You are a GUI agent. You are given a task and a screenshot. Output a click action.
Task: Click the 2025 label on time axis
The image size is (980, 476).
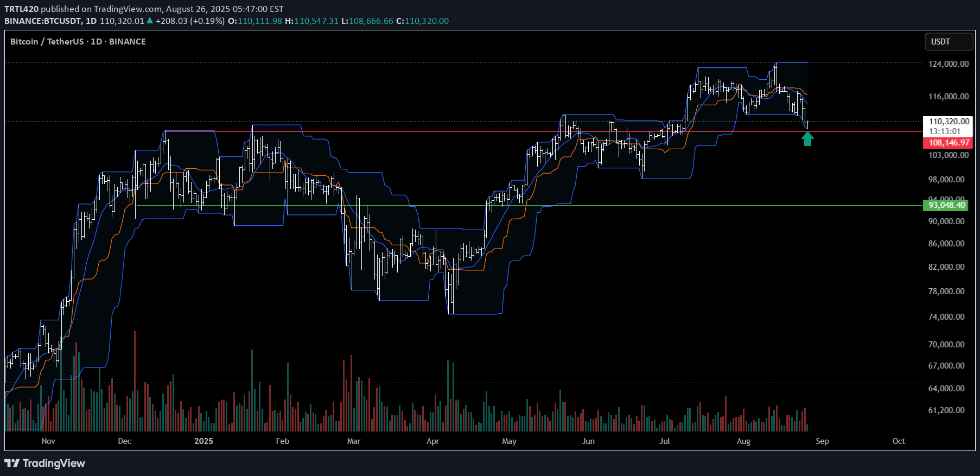[204, 441]
